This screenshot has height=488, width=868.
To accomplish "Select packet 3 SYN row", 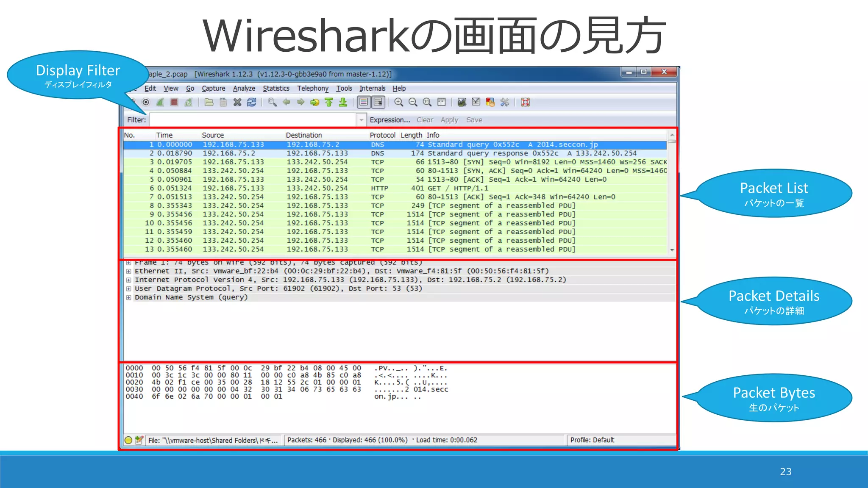I will point(395,162).
